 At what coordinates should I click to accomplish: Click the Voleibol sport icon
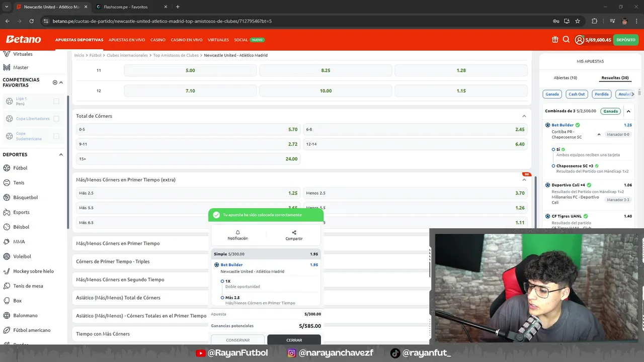coord(7,256)
